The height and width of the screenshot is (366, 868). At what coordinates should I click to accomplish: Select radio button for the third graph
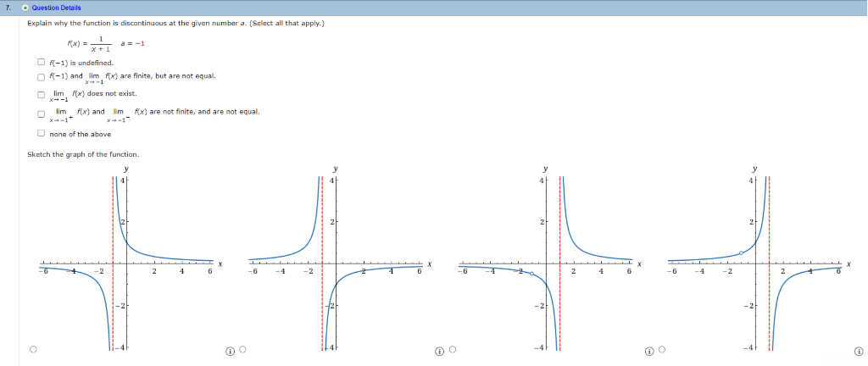(x=453, y=349)
